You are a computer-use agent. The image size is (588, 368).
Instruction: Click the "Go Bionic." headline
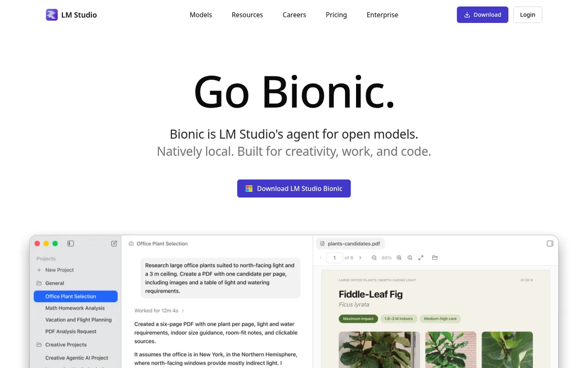pyautogui.click(x=294, y=91)
